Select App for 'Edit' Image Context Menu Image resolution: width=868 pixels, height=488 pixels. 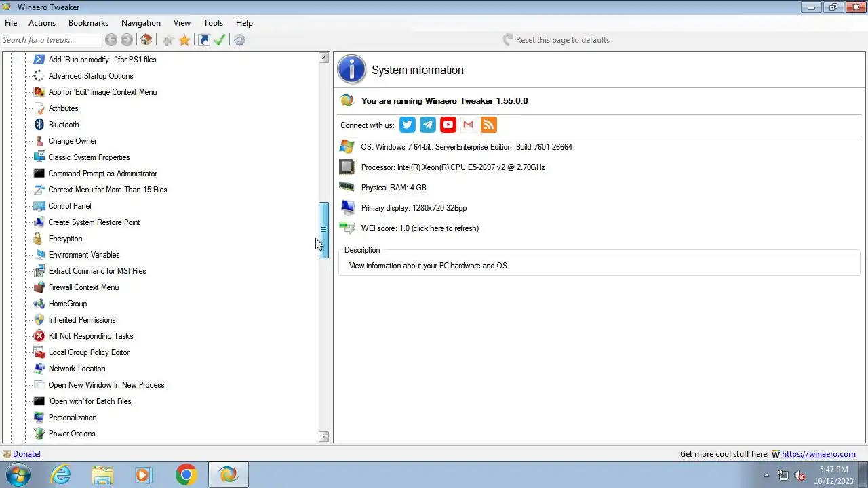[x=102, y=92]
